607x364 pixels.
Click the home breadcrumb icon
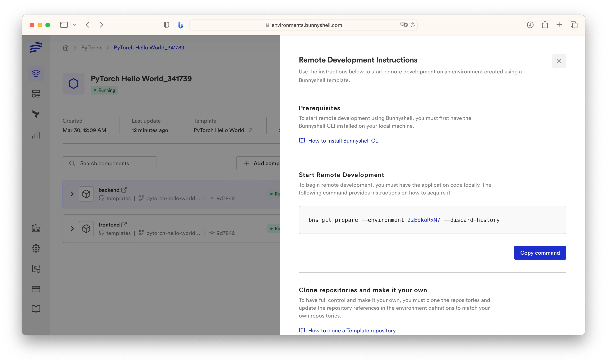(66, 48)
